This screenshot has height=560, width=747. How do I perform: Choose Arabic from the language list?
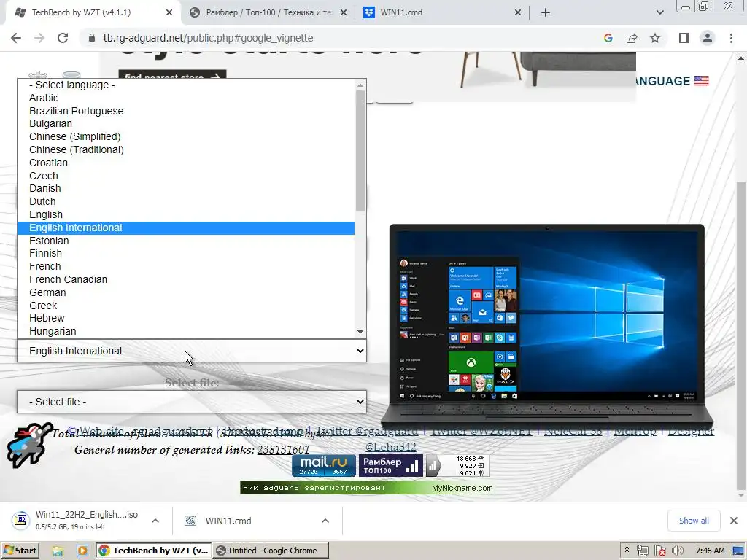tap(186, 98)
